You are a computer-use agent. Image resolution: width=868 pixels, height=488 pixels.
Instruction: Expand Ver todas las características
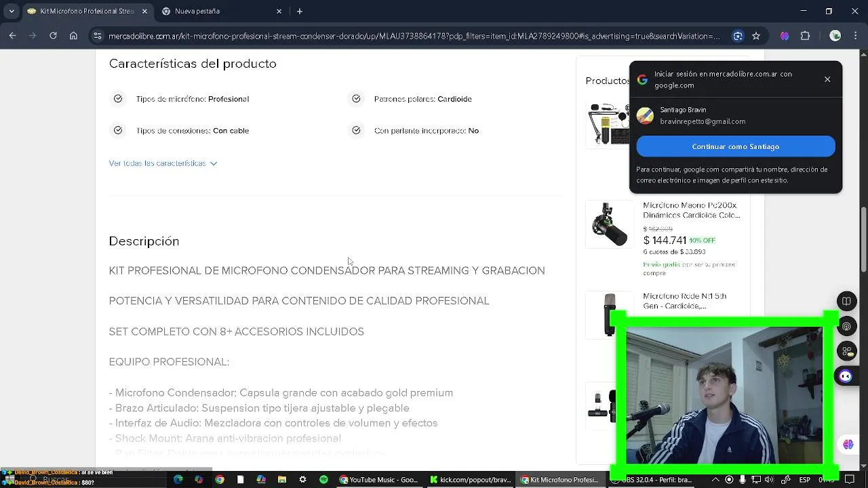(163, 163)
